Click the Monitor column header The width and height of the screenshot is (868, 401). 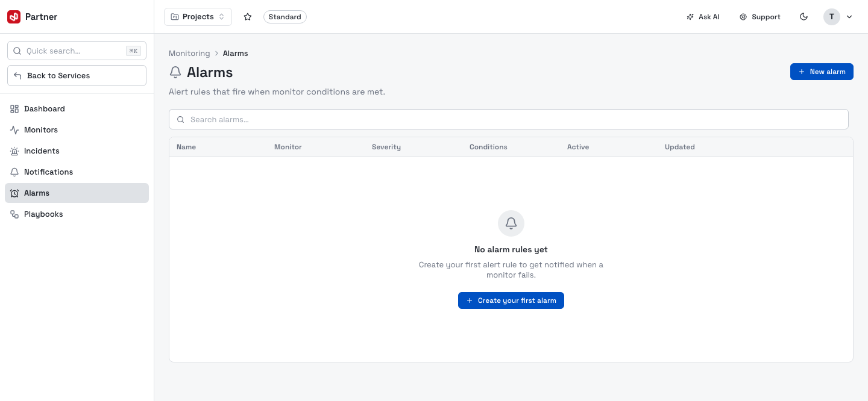coord(288,147)
